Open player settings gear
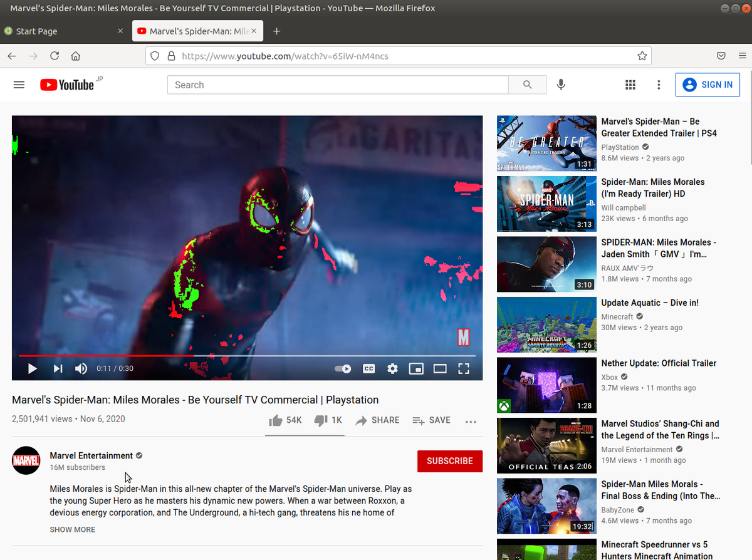The height and width of the screenshot is (560, 752). (392, 369)
